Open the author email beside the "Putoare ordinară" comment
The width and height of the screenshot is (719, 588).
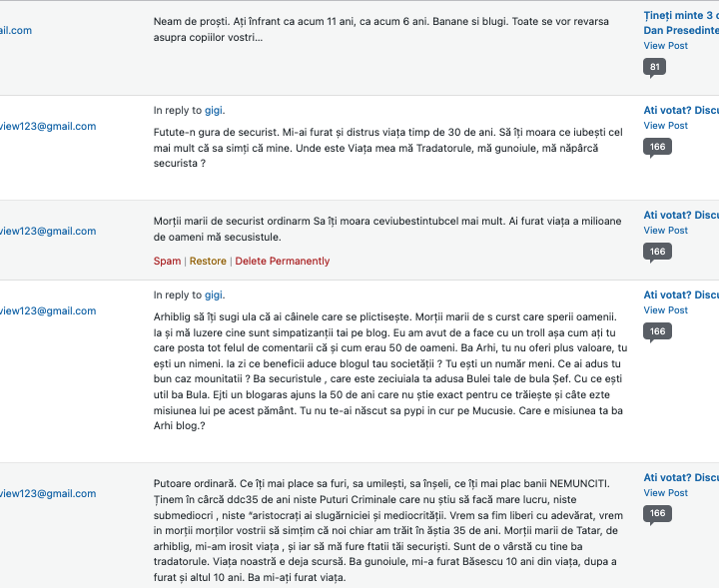coord(48,494)
